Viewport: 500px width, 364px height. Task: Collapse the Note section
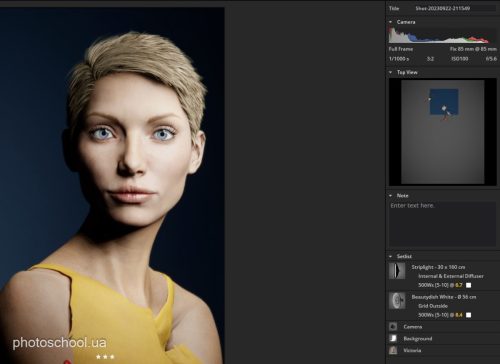coord(390,195)
